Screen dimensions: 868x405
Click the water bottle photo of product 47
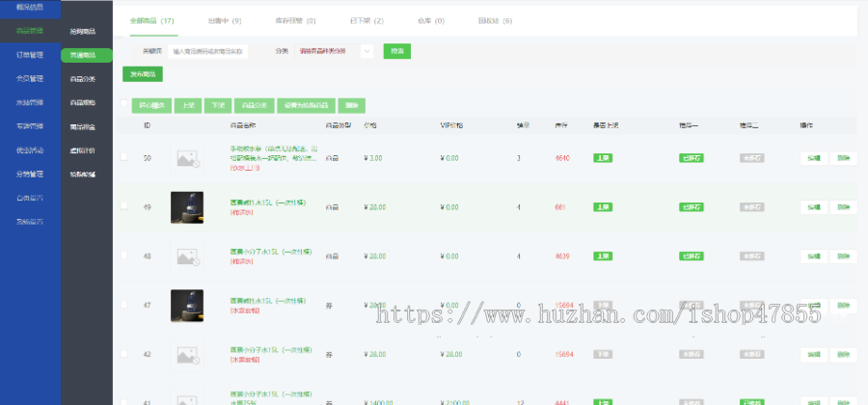coord(187,306)
